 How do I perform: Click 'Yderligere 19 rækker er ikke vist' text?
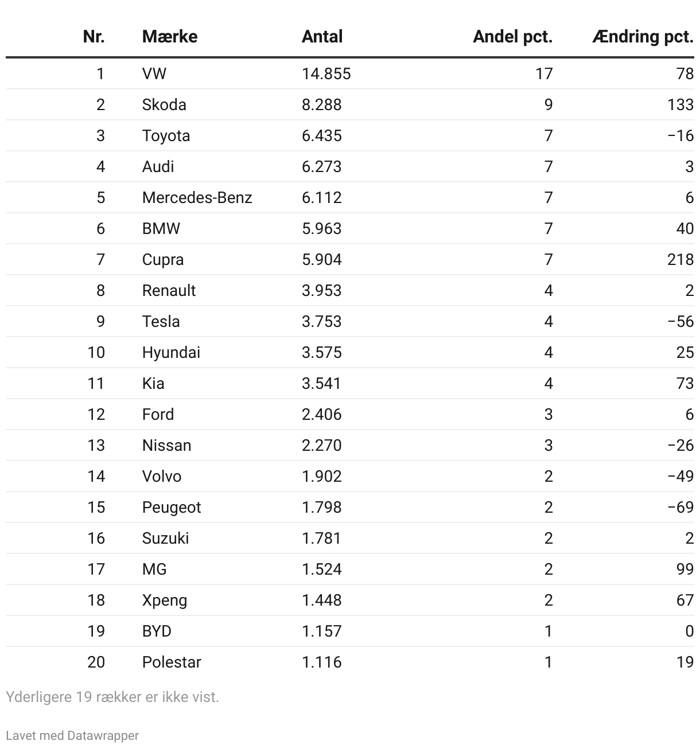pos(112,697)
